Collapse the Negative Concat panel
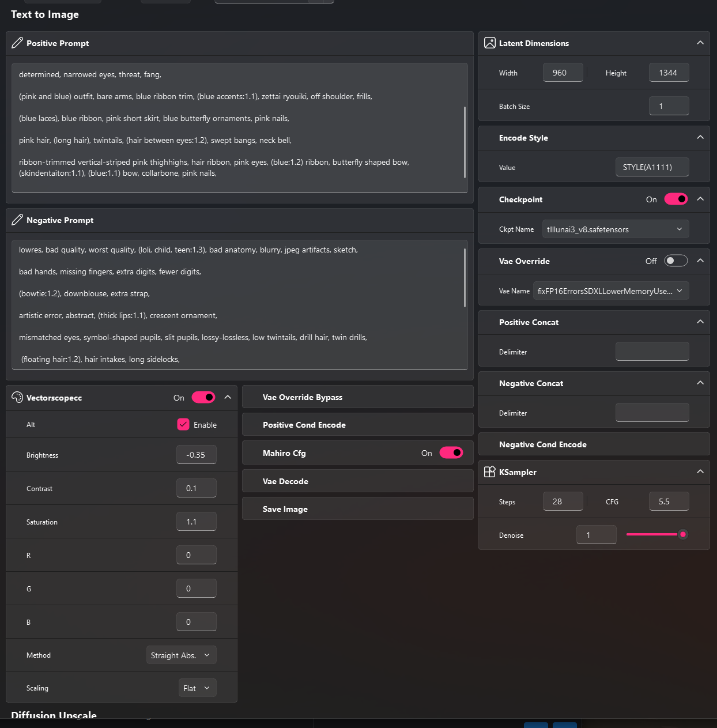The image size is (717, 728). [700, 383]
